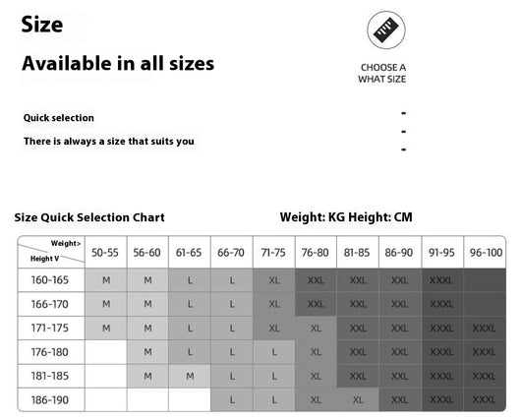Select the 71-75 weight column header
This screenshot has width=521, height=420.
coord(273,253)
